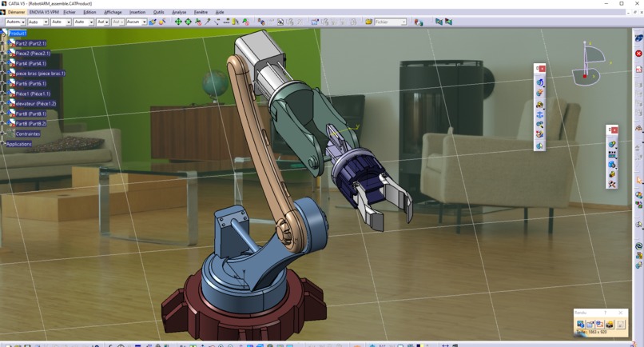
Task: Open the Insertion menu
Action: click(x=137, y=12)
